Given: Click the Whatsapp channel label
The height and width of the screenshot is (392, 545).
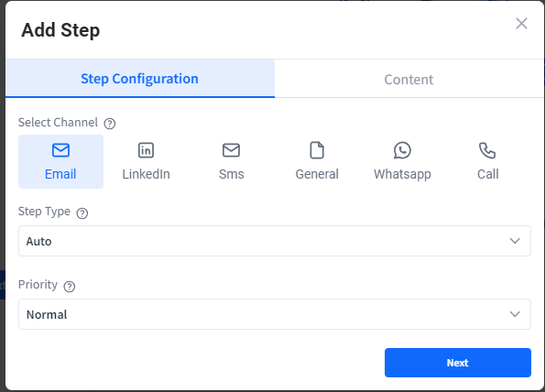Looking at the screenshot, I should tap(402, 174).
